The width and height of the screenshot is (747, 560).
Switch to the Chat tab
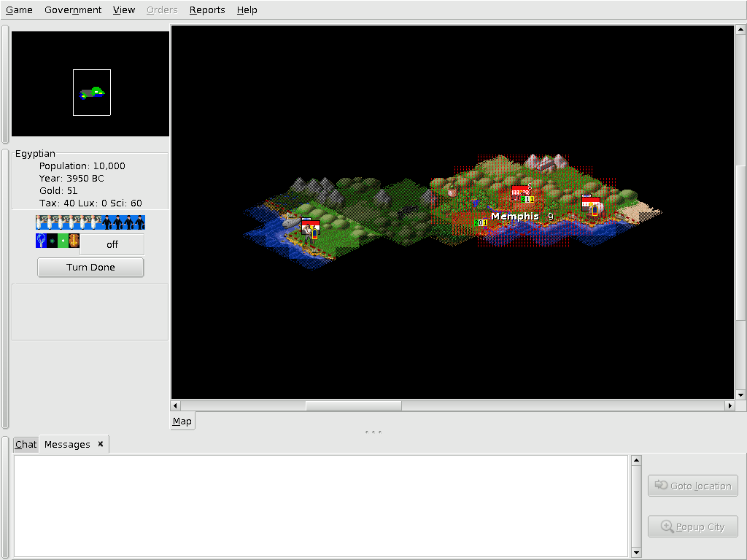[26, 444]
